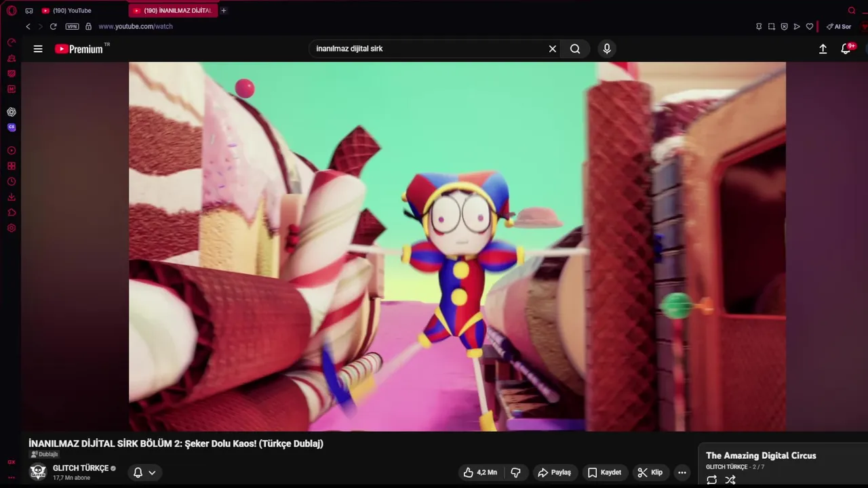Dislike the video with thumbs down
The image size is (868, 488).
tap(515, 472)
